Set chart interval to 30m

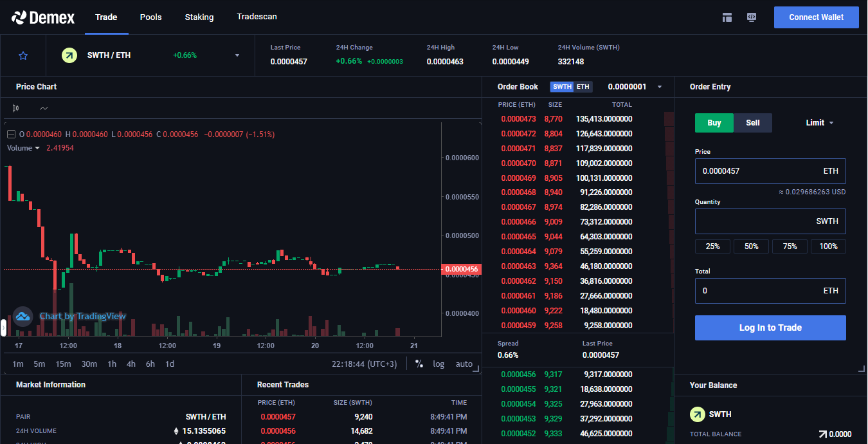(89, 364)
